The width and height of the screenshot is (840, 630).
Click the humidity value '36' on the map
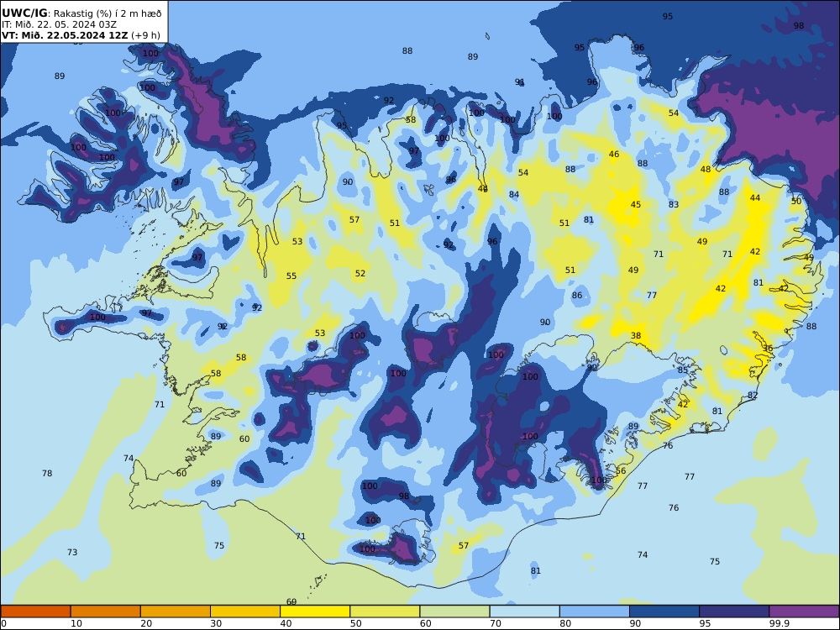click(x=768, y=349)
